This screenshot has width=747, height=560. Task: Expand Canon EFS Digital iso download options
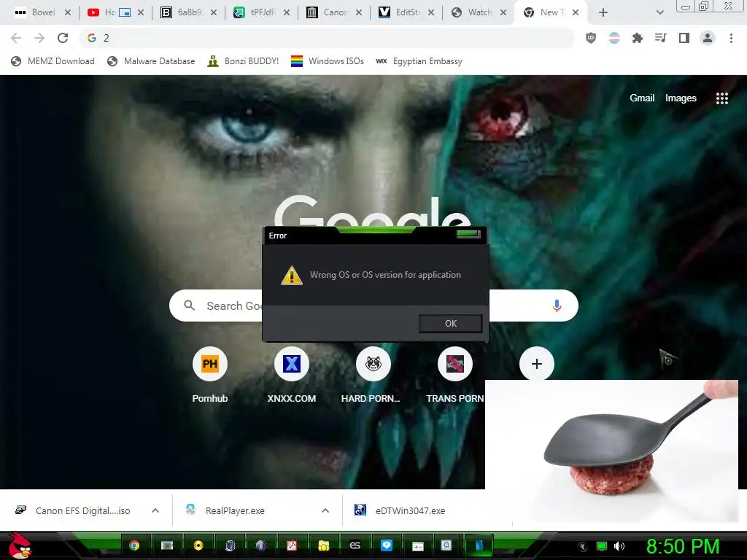click(x=155, y=510)
